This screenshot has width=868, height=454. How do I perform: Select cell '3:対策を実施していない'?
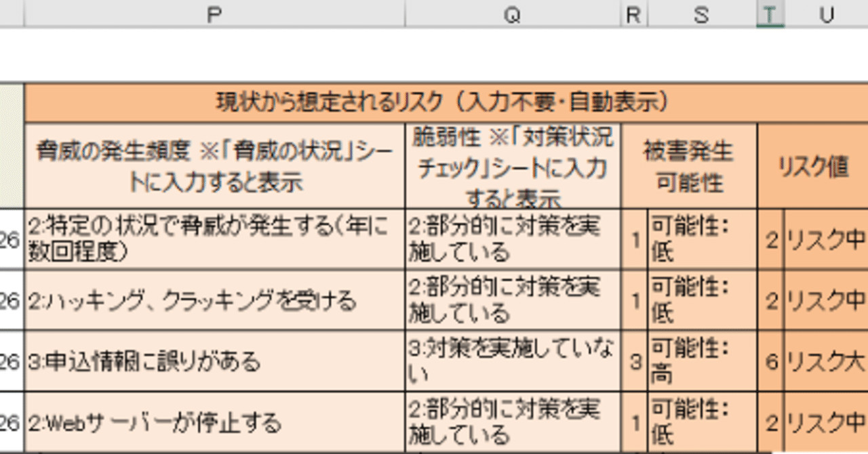pyautogui.click(x=513, y=361)
